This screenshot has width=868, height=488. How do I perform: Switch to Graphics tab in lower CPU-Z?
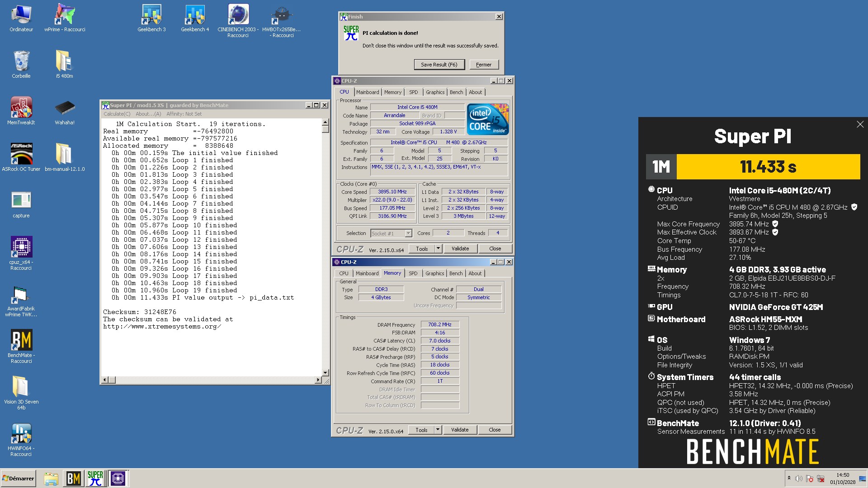(434, 273)
